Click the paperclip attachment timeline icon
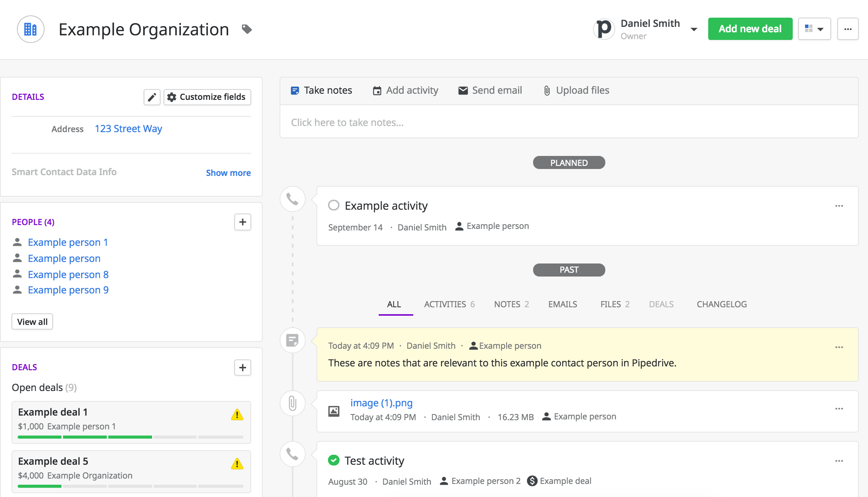This screenshot has height=497, width=868. pos(293,403)
